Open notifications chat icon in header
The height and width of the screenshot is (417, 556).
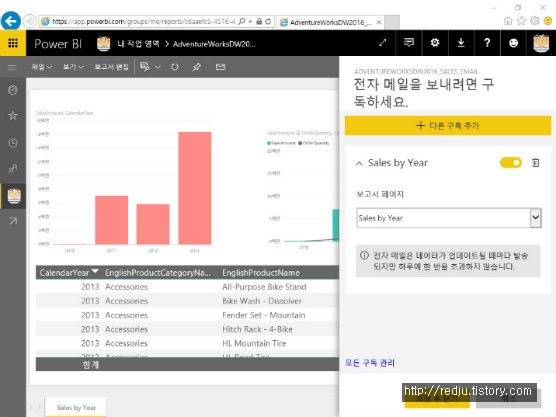(409, 43)
